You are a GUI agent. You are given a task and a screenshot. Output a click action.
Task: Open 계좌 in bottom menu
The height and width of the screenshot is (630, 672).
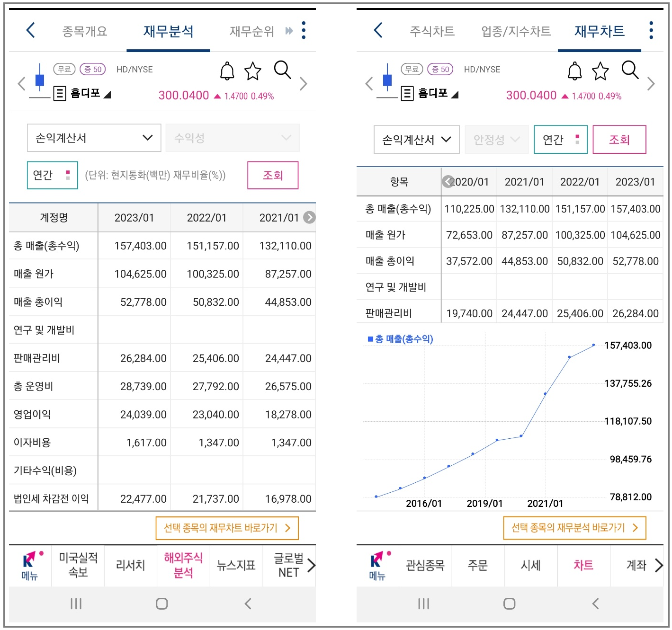coord(636,565)
